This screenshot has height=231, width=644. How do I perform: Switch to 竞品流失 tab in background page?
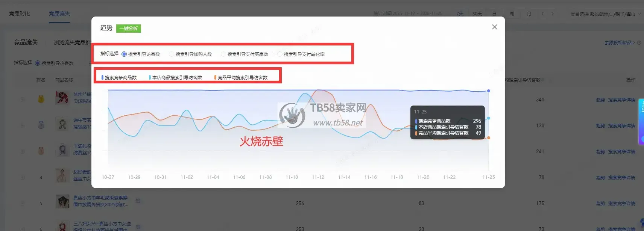[59, 14]
